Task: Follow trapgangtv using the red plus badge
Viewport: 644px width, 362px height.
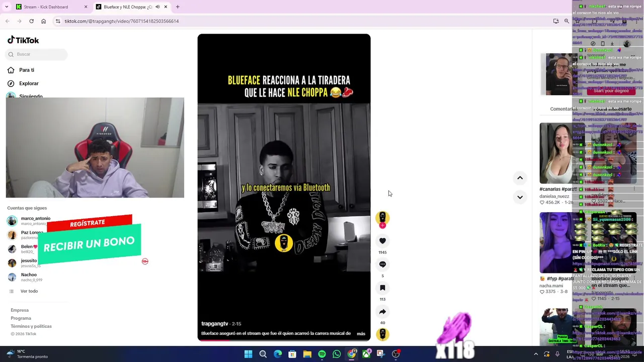Action: (382, 226)
